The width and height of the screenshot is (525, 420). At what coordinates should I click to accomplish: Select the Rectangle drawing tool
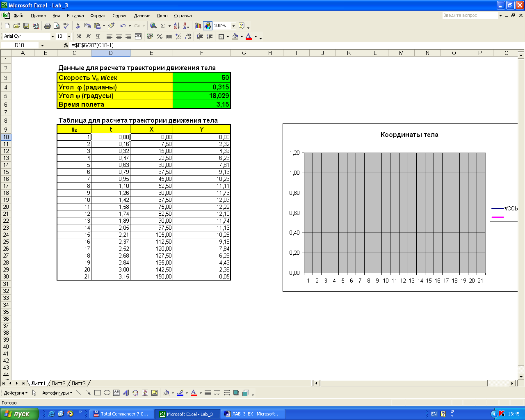[98, 393]
